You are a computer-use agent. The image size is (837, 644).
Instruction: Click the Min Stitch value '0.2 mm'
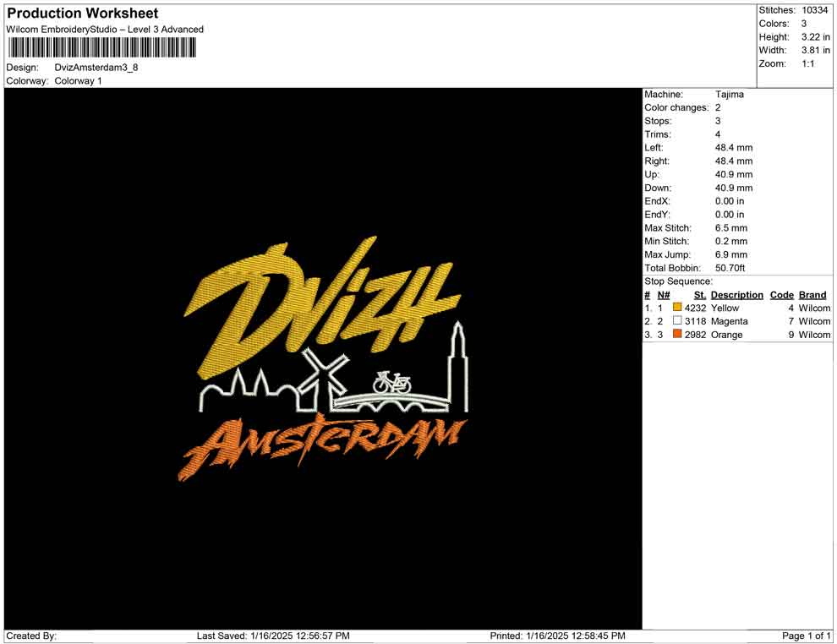(x=731, y=241)
